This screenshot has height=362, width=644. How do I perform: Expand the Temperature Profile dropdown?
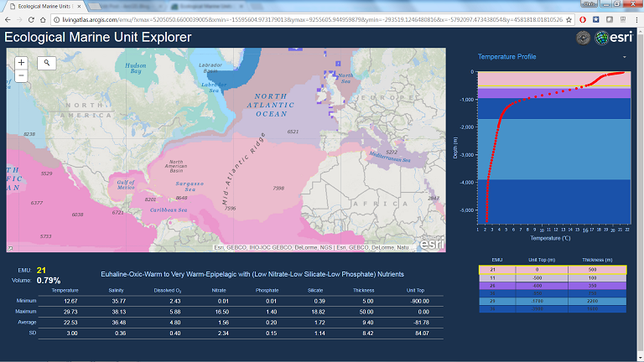point(624,57)
